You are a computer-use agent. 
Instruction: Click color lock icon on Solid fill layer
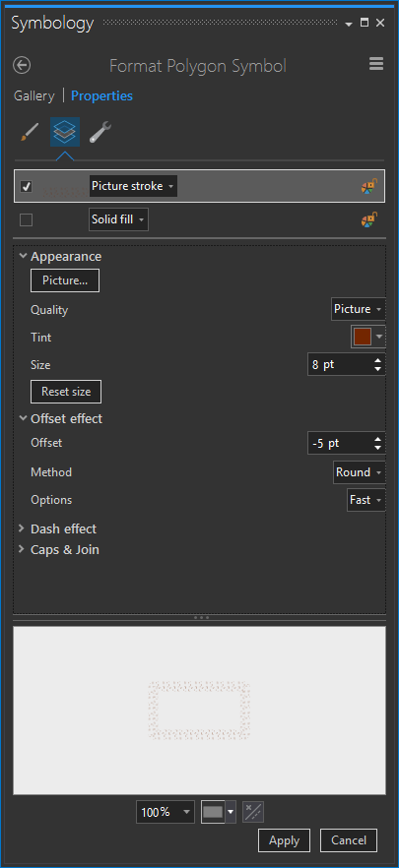pyautogui.click(x=369, y=220)
